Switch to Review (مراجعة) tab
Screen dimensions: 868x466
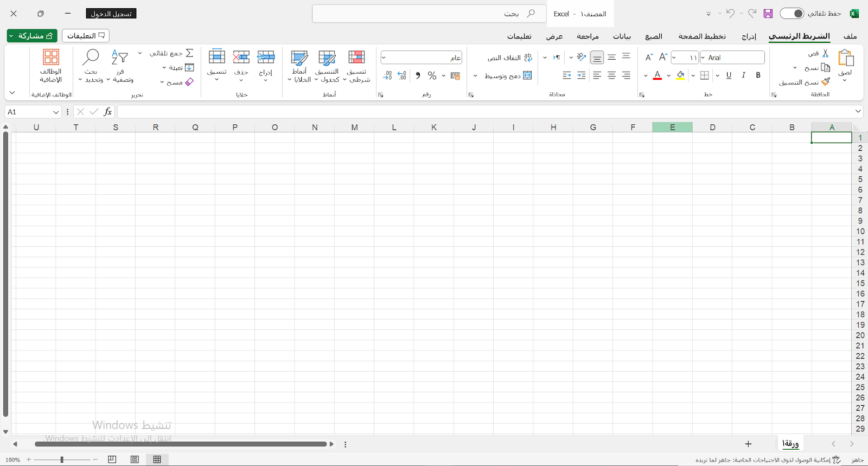[588, 36]
